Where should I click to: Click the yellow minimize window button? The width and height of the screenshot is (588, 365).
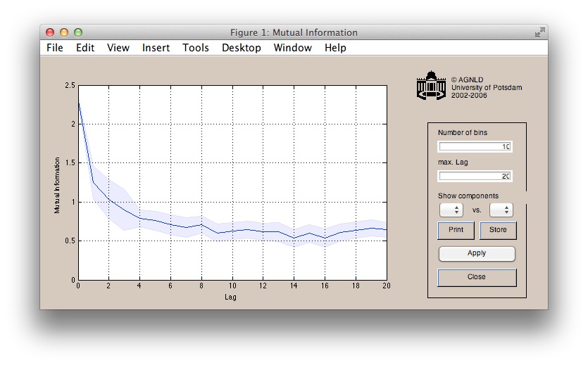click(x=64, y=32)
